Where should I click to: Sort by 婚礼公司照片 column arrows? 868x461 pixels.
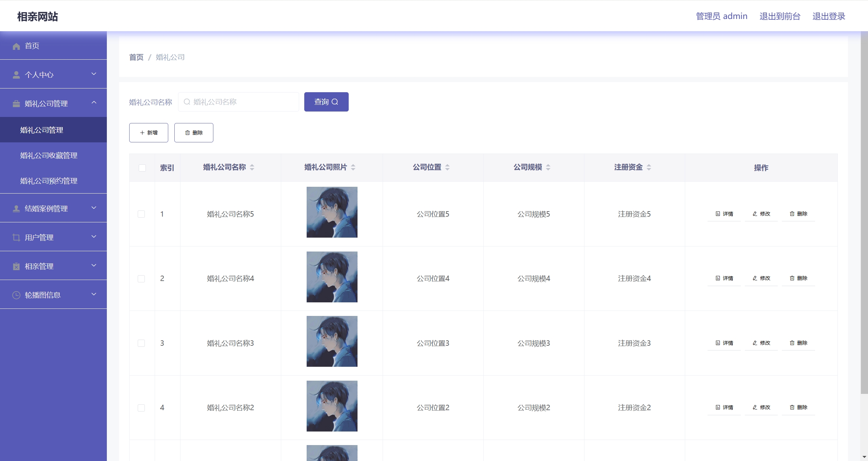(x=353, y=167)
